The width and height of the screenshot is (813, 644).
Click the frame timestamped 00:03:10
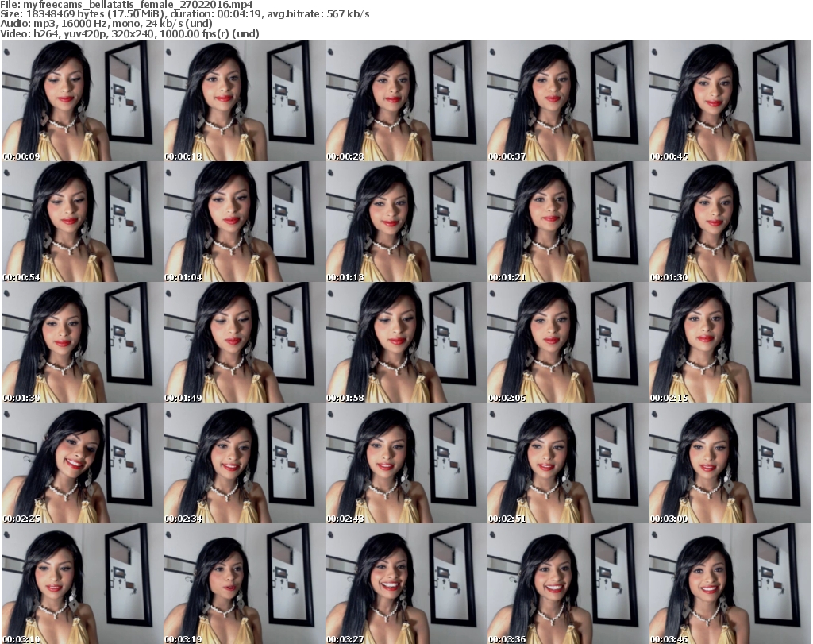(82, 584)
